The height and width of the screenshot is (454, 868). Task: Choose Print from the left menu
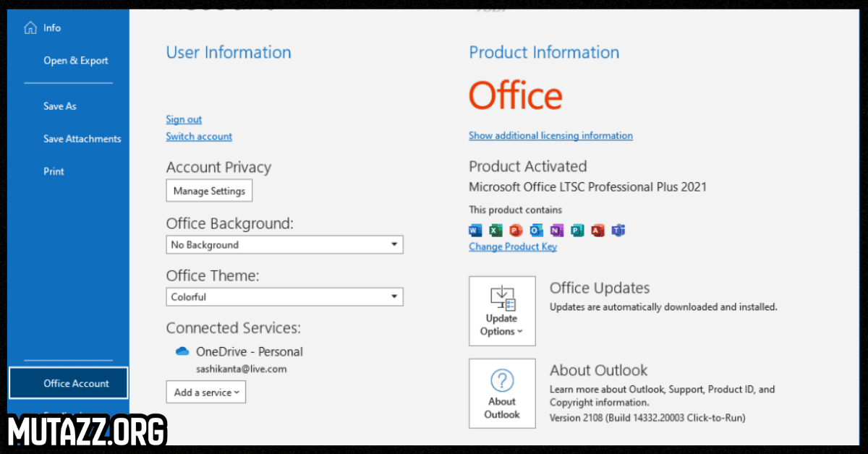[x=54, y=171]
